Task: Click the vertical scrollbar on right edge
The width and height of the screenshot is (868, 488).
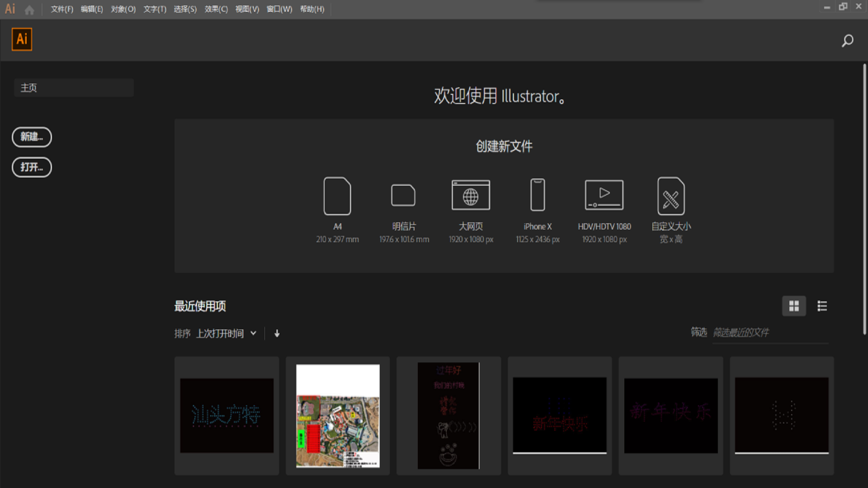Action: pos(864,199)
